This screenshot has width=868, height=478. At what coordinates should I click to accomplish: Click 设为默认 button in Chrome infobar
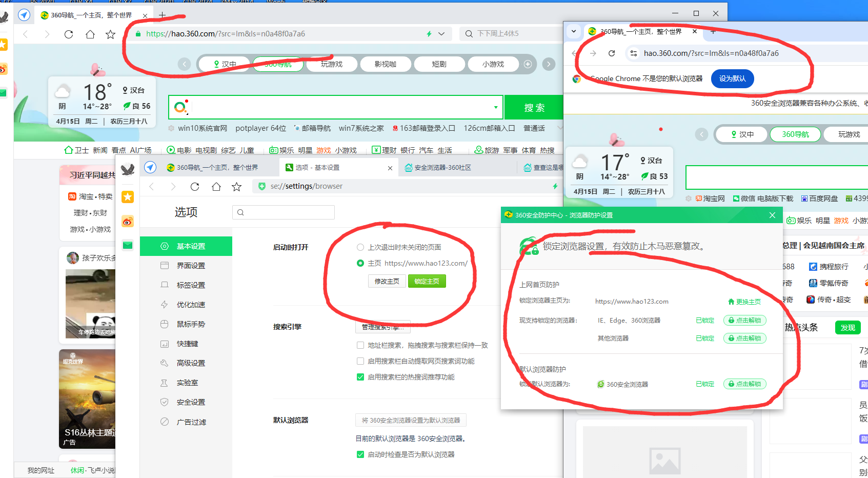(x=732, y=78)
